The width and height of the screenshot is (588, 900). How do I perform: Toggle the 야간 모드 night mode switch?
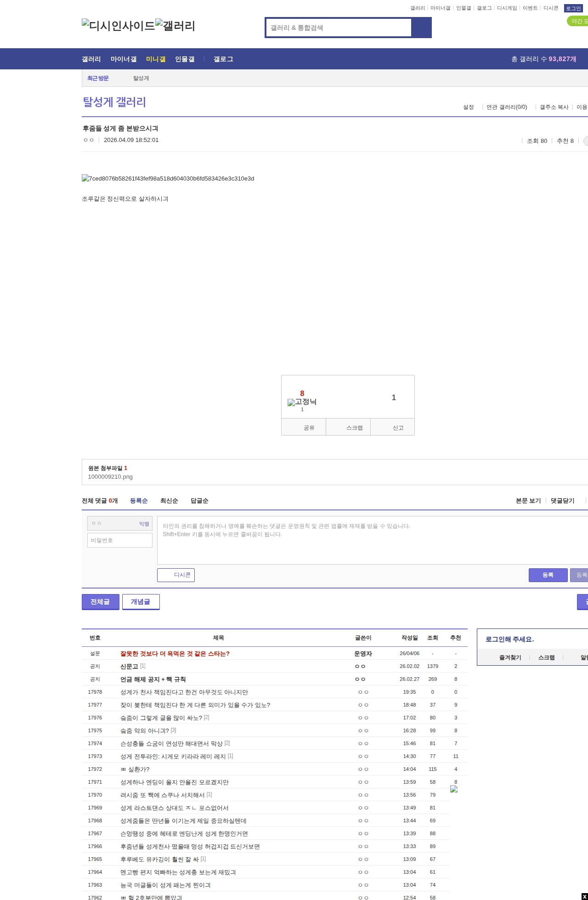pyautogui.click(x=578, y=21)
